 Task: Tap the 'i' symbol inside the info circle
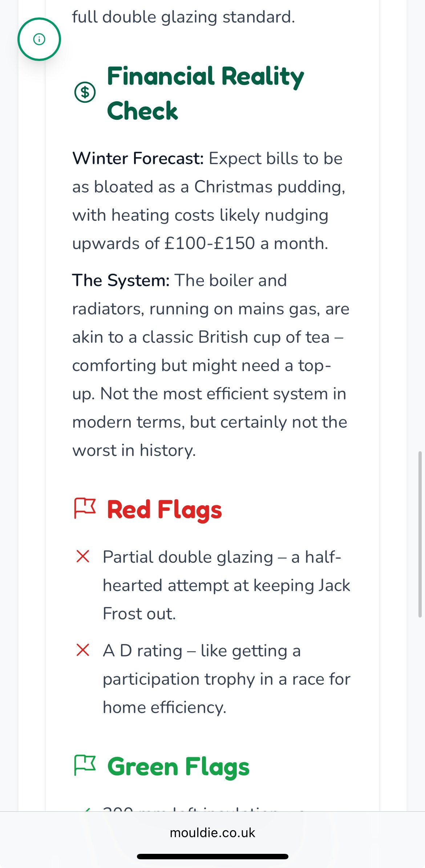(39, 39)
